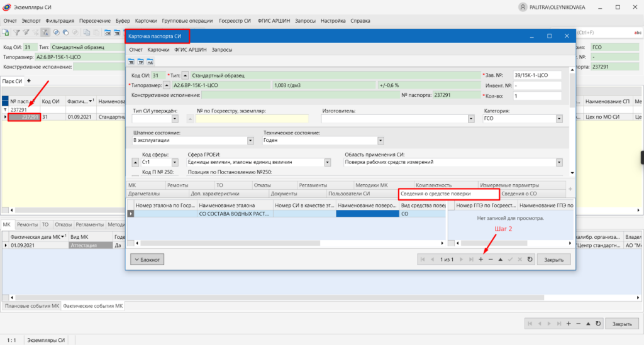Click the export report icon in main toolbar

(x=5, y=33)
